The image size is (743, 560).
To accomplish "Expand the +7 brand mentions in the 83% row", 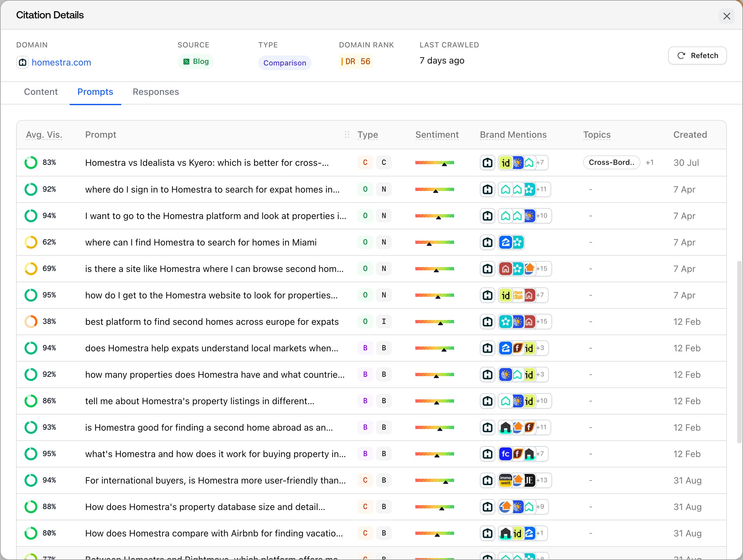I will (540, 163).
